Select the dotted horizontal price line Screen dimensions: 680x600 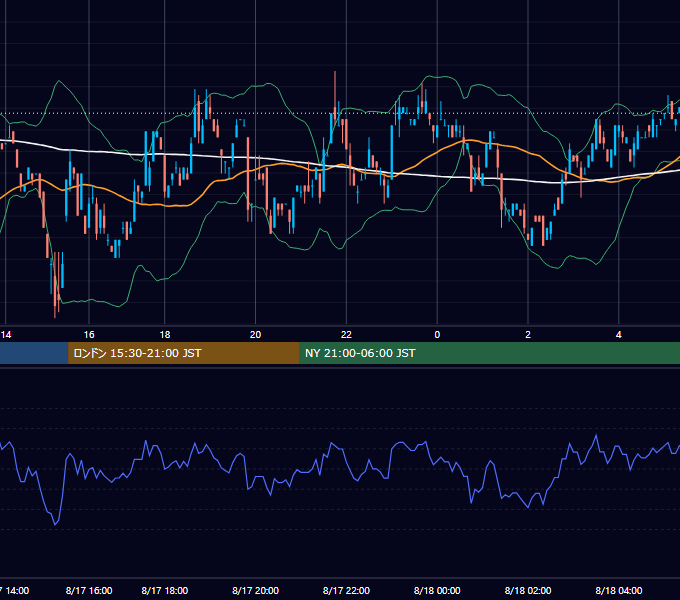point(340,114)
